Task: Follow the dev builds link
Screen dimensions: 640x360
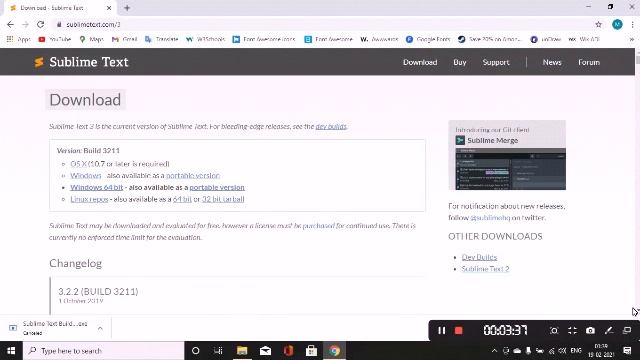Action: tap(331, 127)
